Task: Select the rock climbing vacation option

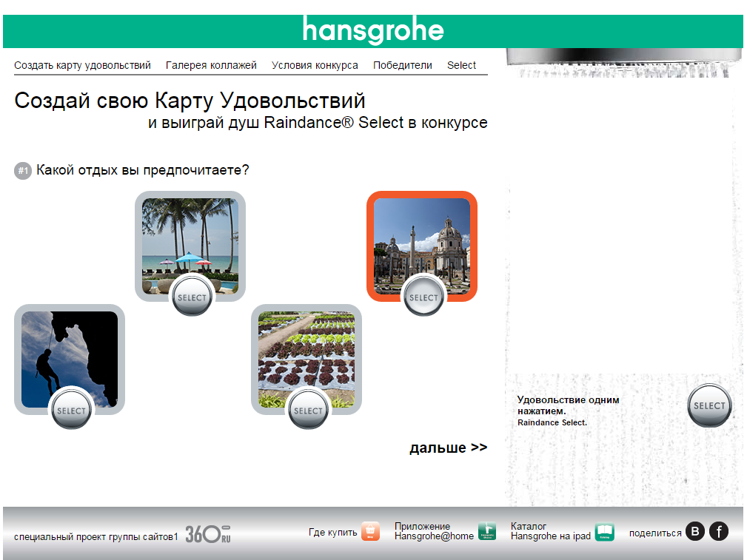Action: point(70,409)
